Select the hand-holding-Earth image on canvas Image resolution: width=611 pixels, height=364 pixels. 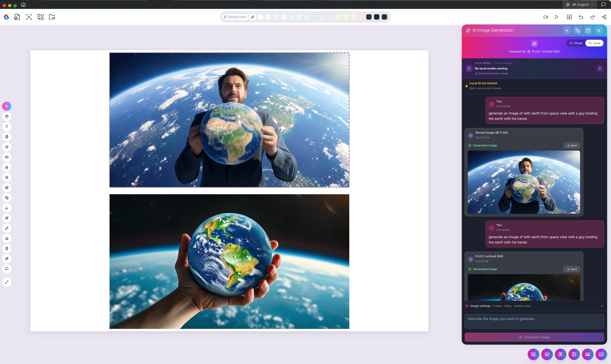click(229, 262)
